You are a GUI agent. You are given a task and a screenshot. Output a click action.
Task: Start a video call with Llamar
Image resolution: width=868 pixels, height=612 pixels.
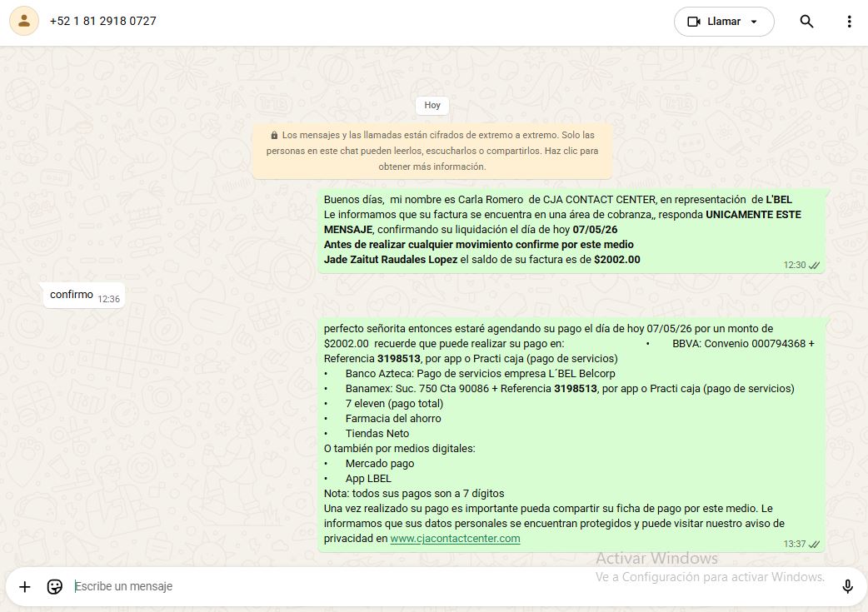click(714, 22)
